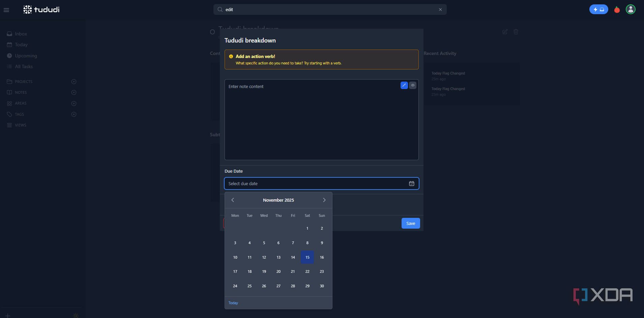This screenshot has height=318, width=644.
Task: Open the Tags section in sidebar
Action: pyautogui.click(x=19, y=114)
